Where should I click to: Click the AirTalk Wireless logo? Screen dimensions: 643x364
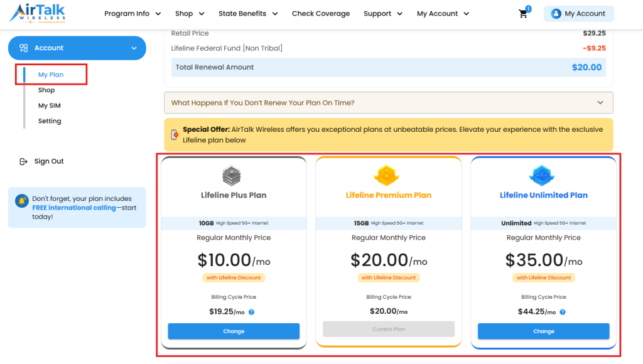pyautogui.click(x=37, y=14)
